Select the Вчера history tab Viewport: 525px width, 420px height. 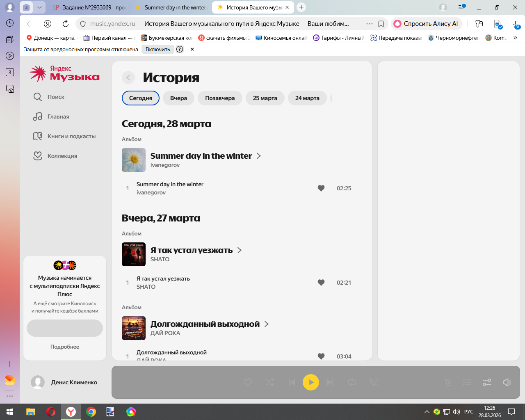(x=179, y=98)
